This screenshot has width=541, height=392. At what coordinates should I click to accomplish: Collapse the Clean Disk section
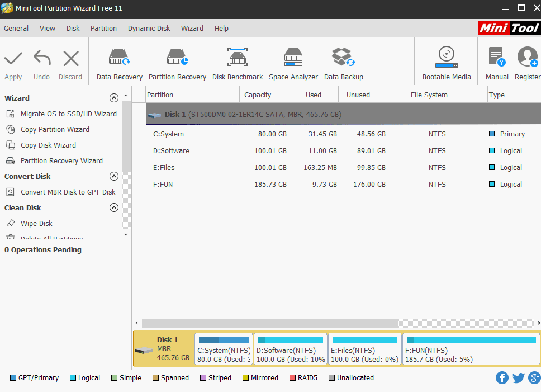pos(113,207)
